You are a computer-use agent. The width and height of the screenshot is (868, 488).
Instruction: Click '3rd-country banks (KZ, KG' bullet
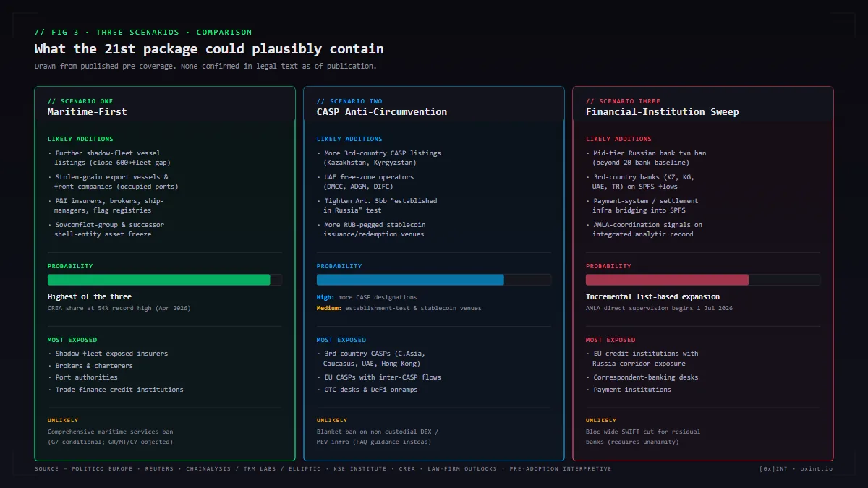point(640,181)
